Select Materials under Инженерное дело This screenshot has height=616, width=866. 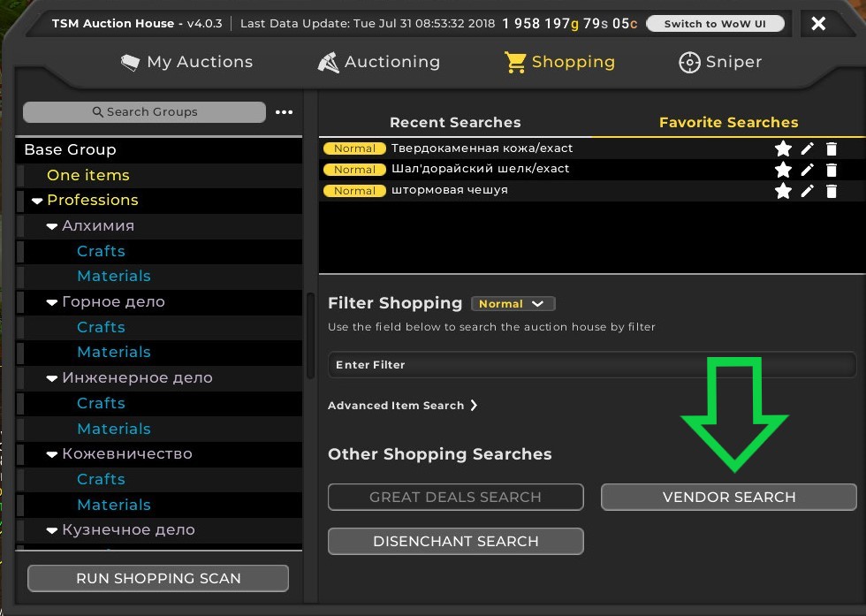click(159, 429)
